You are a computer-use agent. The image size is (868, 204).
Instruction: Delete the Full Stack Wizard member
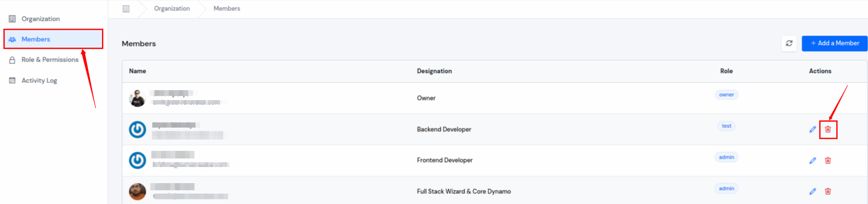[x=828, y=191]
